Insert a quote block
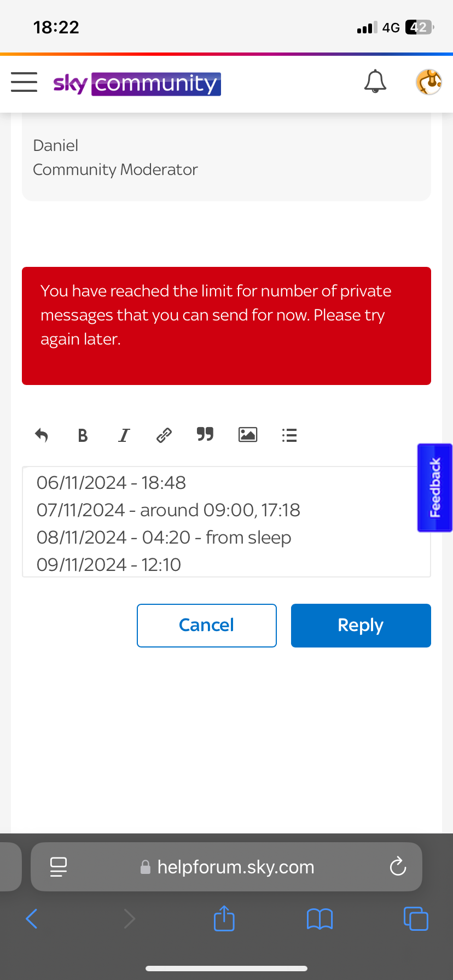 pyautogui.click(x=205, y=435)
